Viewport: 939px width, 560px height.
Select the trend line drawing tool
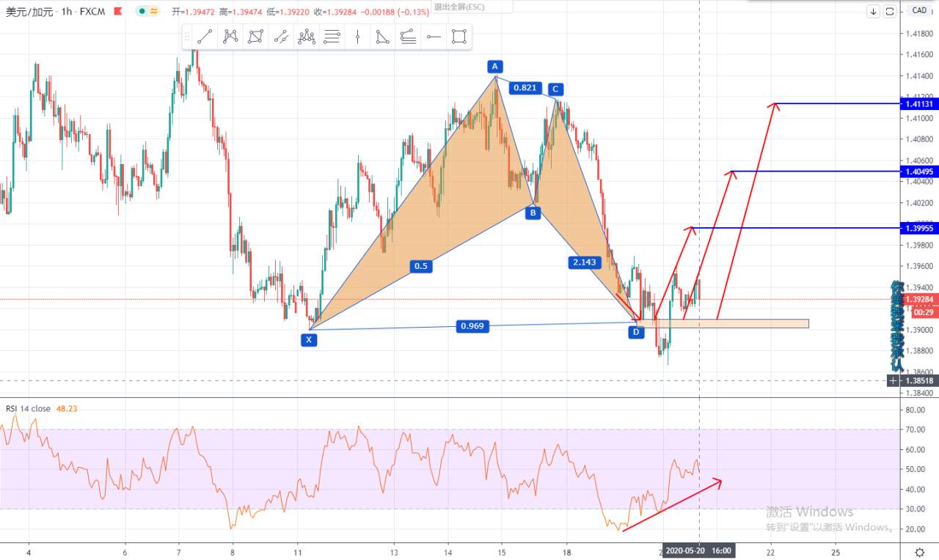205,37
